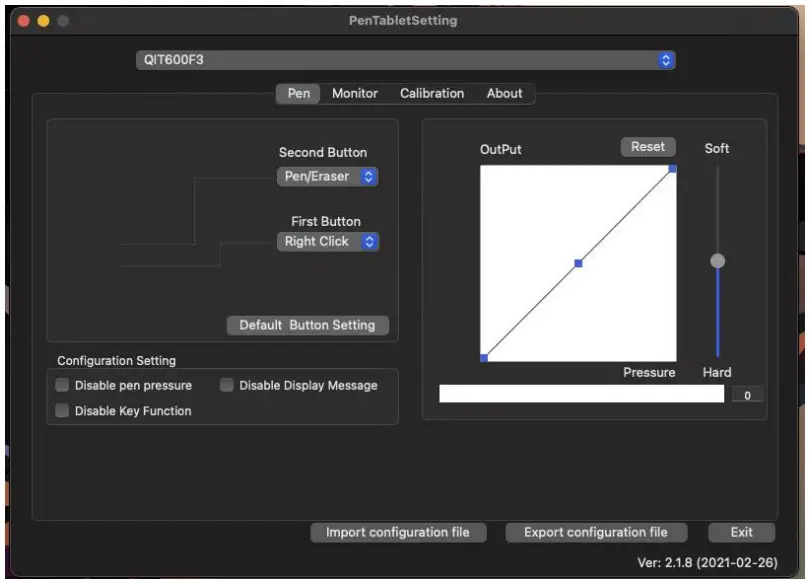This screenshot has width=810, height=582.
Task: Reset the pressure curve
Action: click(648, 147)
